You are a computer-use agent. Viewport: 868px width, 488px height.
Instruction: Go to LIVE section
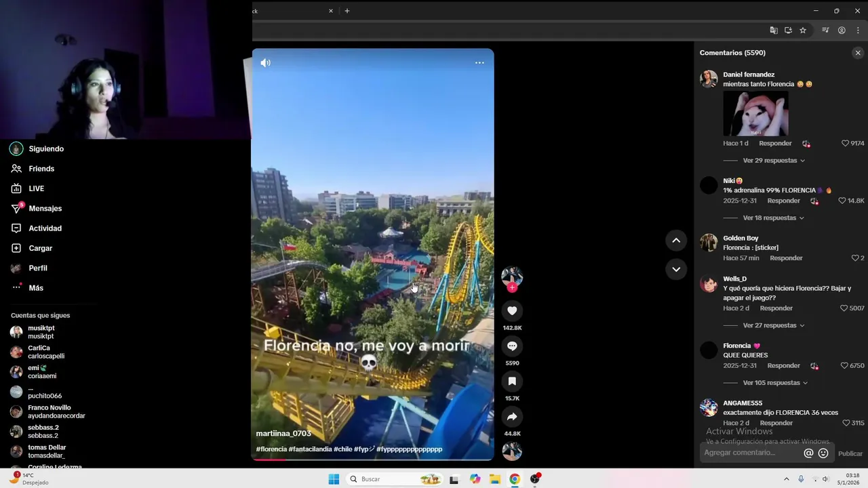coord(36,188)
